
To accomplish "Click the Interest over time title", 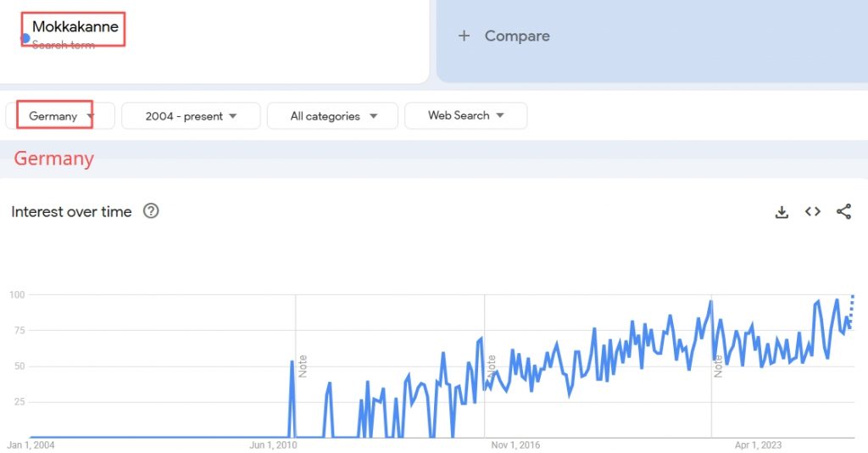I will pos(71,212).
